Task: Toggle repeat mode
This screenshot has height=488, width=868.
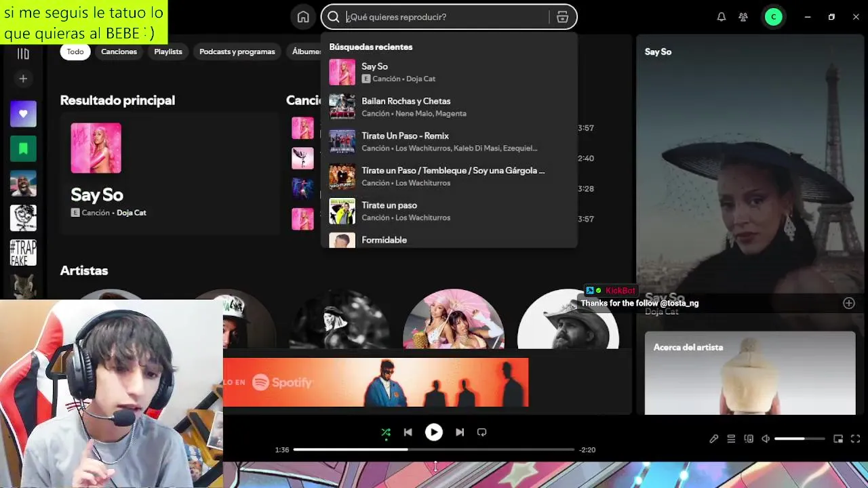Action: coord(481,432)
